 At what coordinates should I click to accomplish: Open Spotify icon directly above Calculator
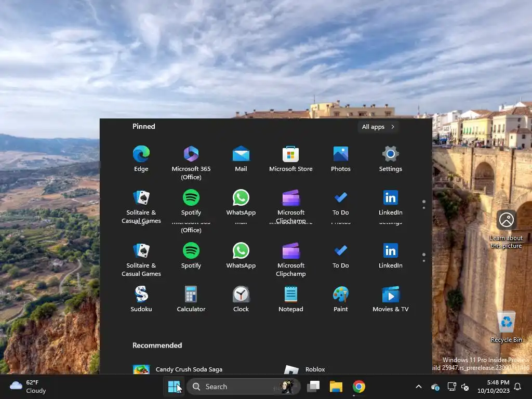click(x=191, y=255)
